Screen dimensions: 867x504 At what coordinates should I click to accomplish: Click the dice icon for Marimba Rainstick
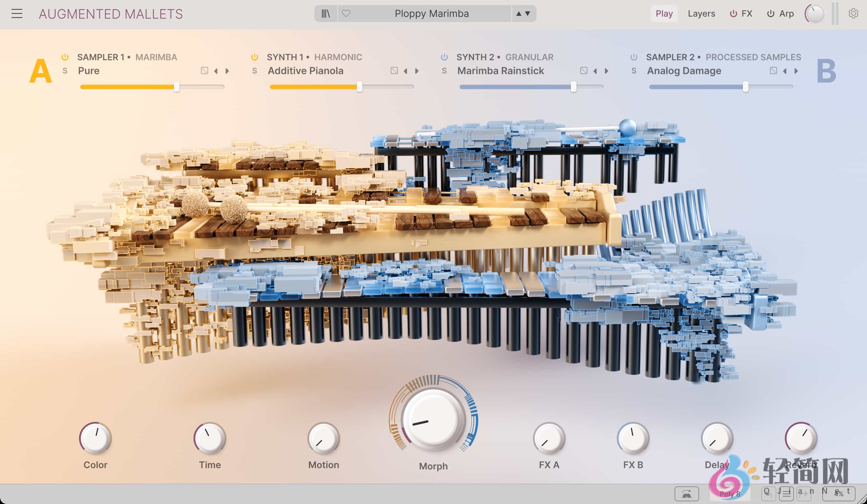click(584, 71)
